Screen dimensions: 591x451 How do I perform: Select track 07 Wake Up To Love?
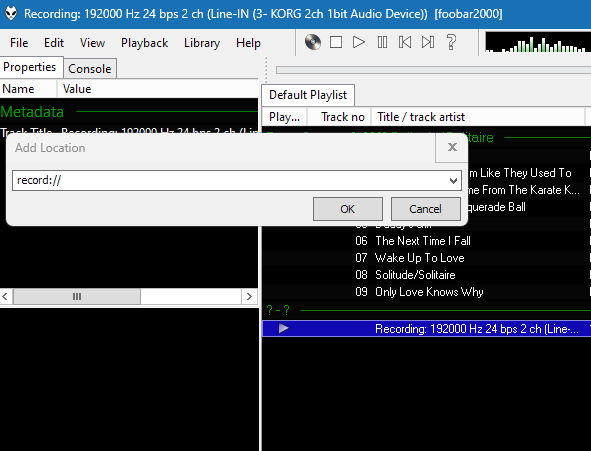(x=426, y=258)
